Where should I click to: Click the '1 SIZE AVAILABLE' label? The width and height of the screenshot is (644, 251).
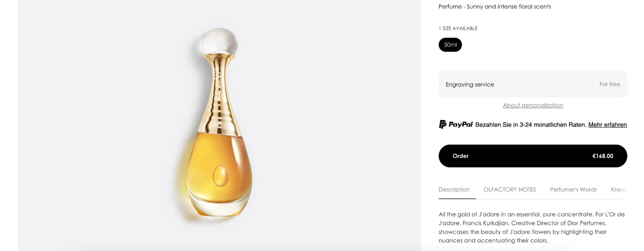[x=458, y=28]
